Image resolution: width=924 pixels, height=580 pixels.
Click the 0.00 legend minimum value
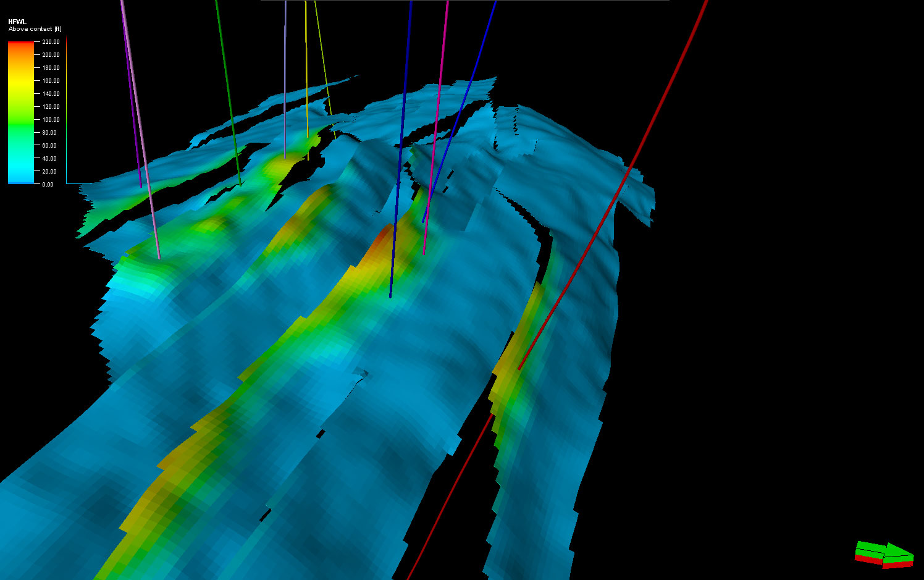(x=48, y=185)
